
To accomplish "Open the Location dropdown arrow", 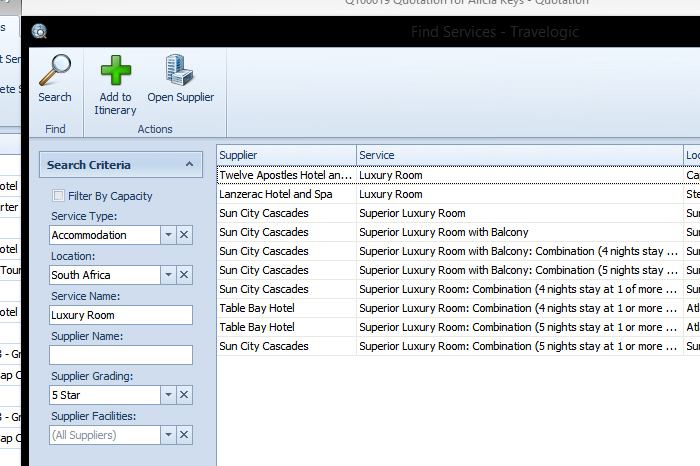I will click(x=168, y=275).
